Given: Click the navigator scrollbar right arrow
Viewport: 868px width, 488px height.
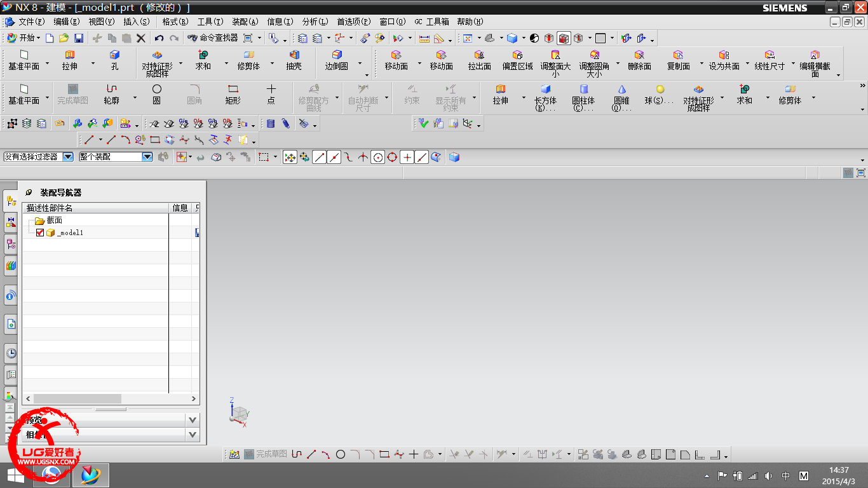Looking at the screenshot, I should pyautogui.click(x=194, y=398).
